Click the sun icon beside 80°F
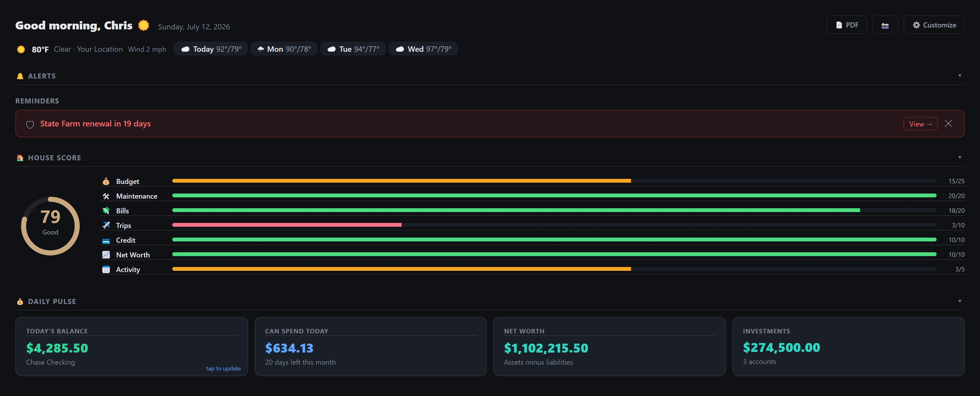This screenshot has height=396, width=980. pos(21,49)
